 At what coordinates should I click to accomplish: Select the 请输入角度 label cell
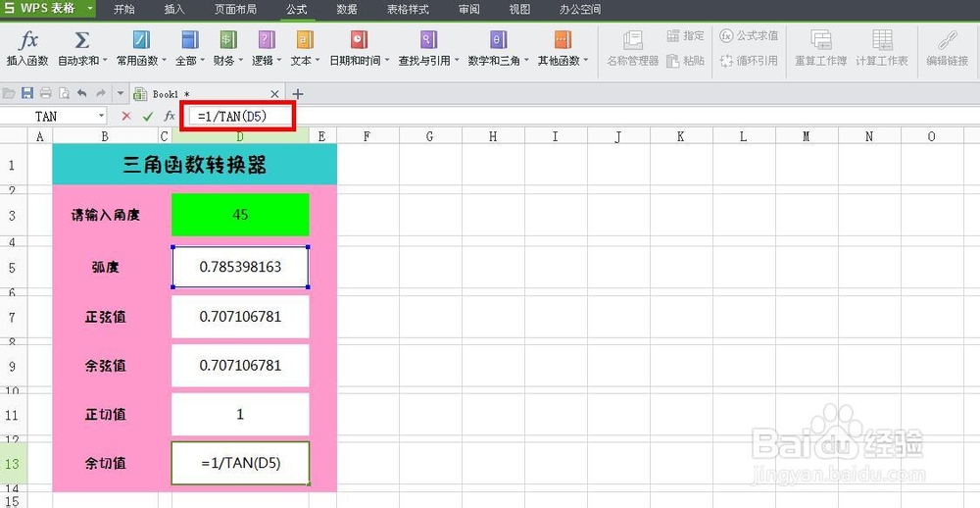point(105,215)
